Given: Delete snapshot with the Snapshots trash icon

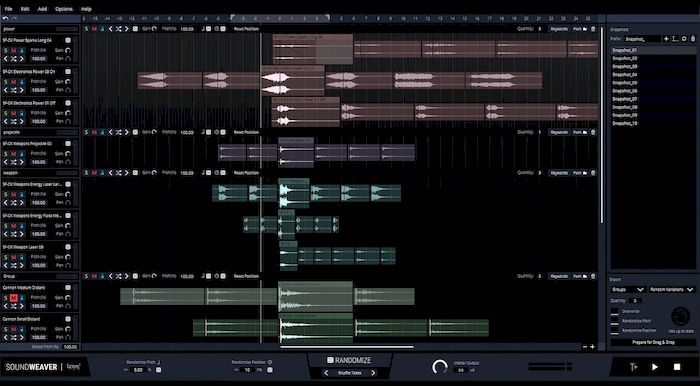Looking at the screenshot, I should (x=692, y=39).
